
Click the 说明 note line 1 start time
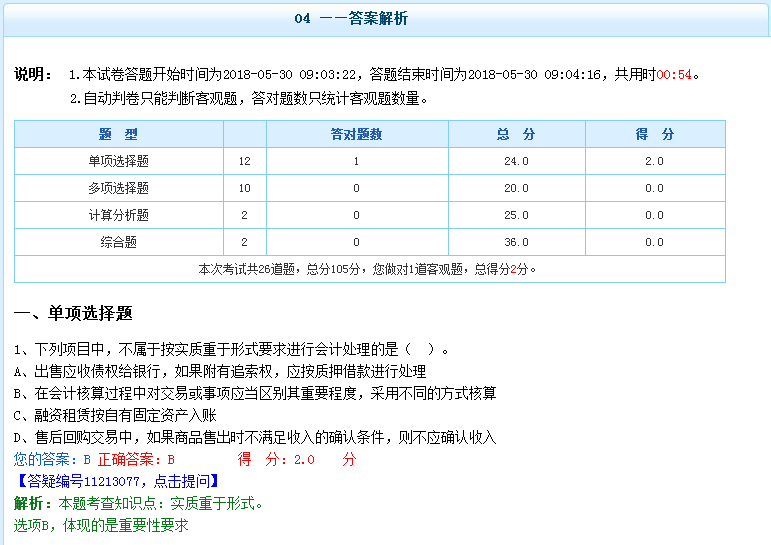pyautogui.click(x=384, y=75)
